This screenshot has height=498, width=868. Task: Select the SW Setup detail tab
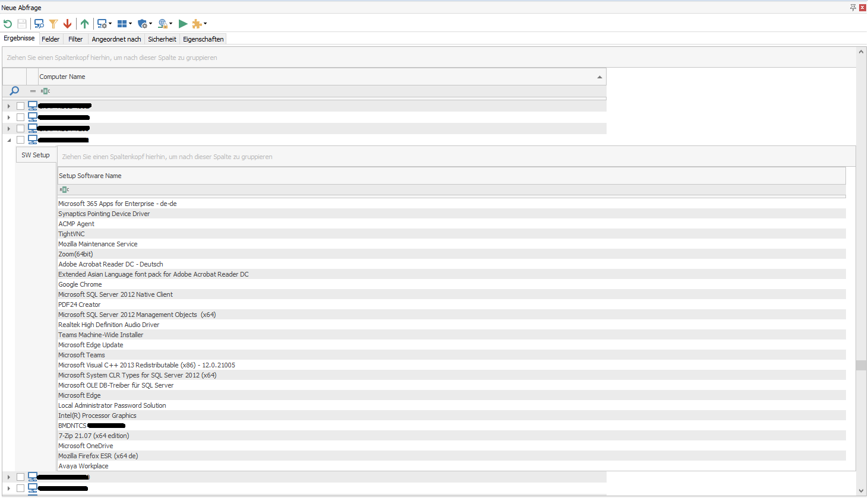point(36,155)
